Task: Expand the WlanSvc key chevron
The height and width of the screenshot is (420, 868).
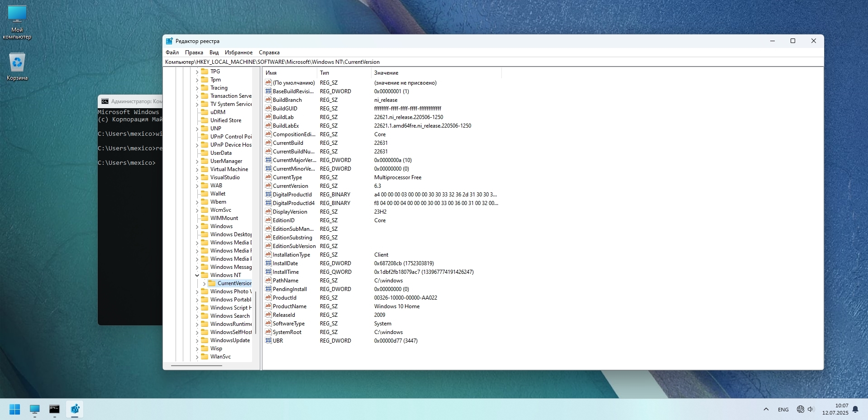Action: pyautogui.click(x=197, y=357)
